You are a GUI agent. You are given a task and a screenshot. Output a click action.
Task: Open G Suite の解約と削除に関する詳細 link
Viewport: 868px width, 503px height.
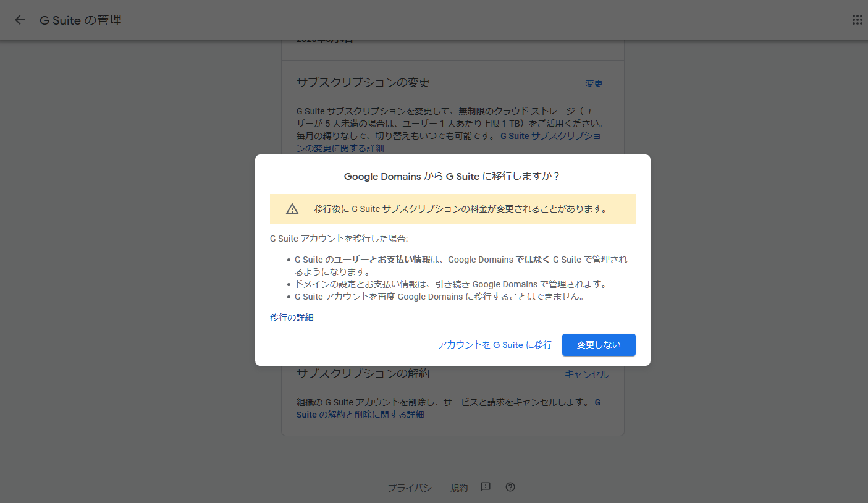449,408
